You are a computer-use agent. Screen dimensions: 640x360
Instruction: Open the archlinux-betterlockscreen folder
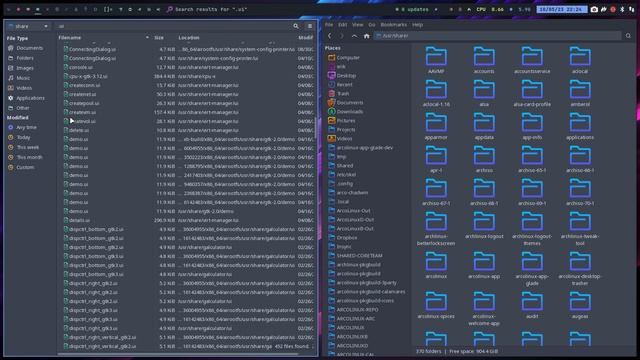click(x=436, y=229)
